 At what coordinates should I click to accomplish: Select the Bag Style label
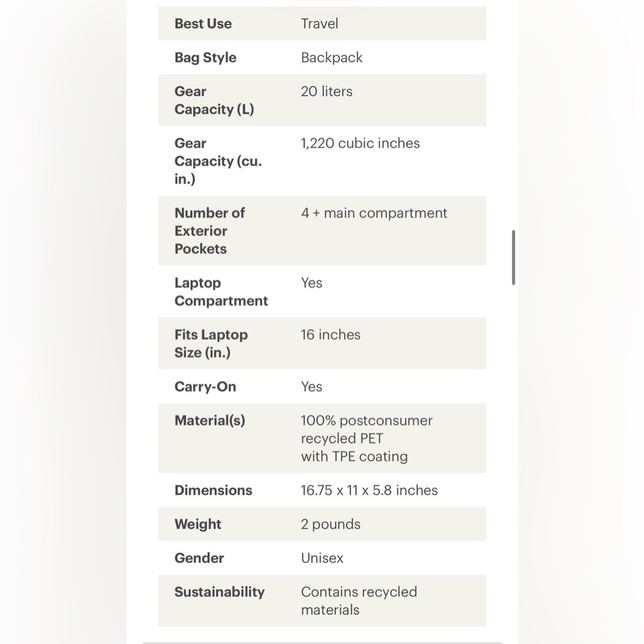click(205, 57)
